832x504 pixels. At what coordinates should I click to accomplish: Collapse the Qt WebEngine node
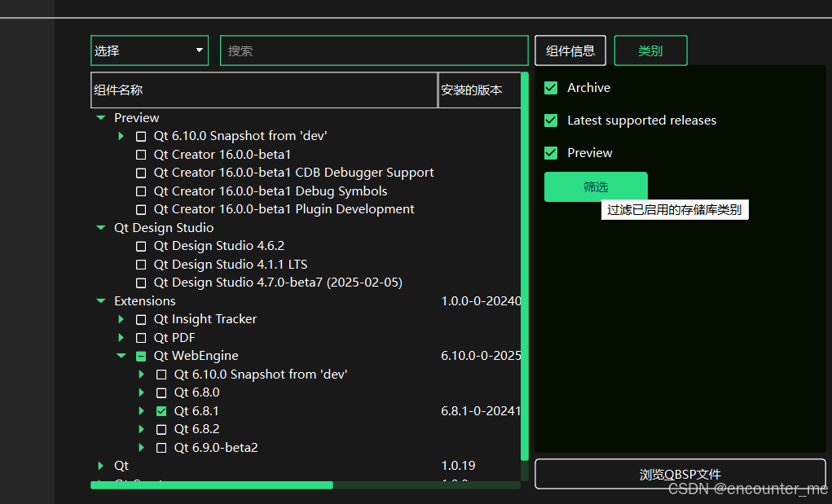coord(121,356)
